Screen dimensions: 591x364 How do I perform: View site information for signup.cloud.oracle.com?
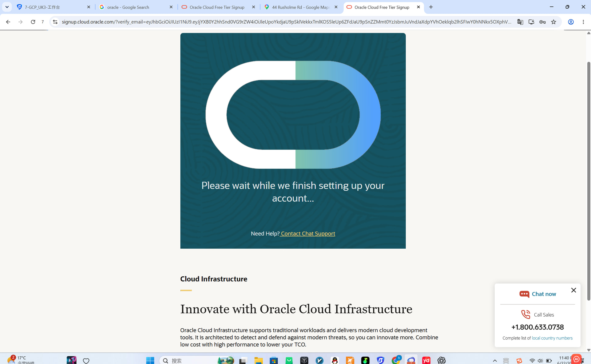pos(55,22)
